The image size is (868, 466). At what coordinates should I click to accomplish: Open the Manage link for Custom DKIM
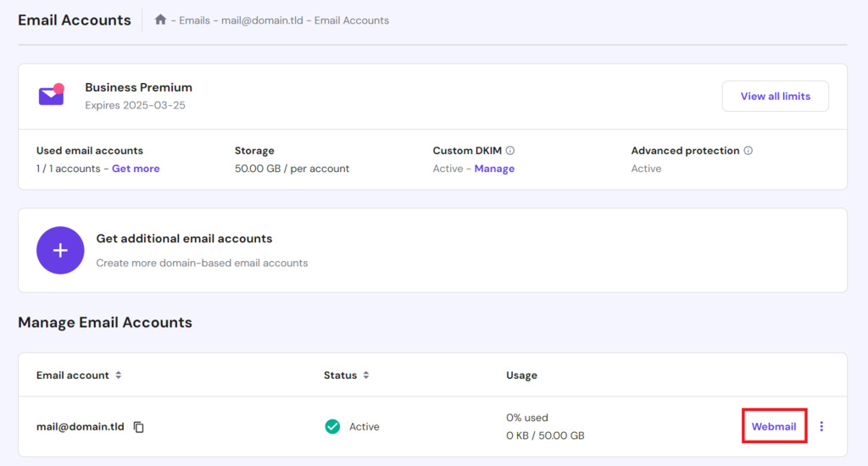[494, 169]
